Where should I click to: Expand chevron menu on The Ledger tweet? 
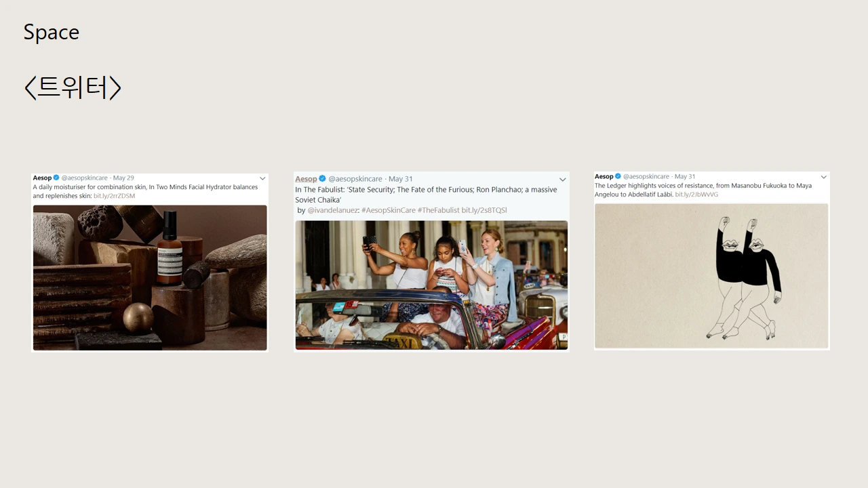[x=824, y=177]
